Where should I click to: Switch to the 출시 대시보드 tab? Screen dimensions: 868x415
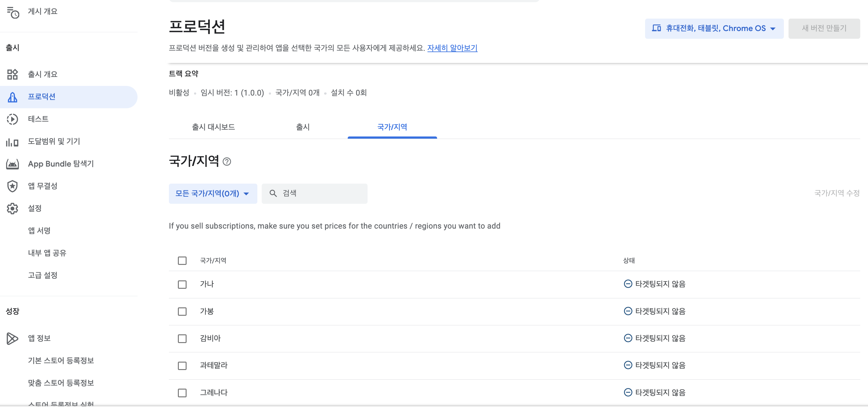[x=213, y=127]
